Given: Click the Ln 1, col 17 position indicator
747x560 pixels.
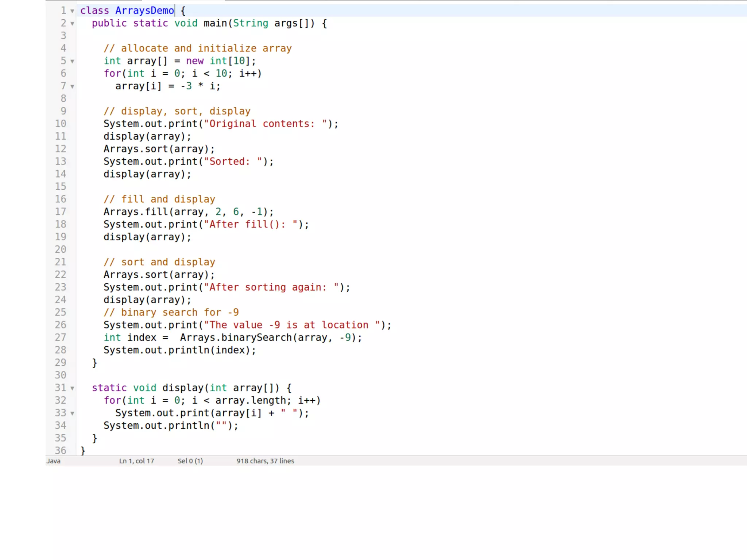Looking at the screenshot, I should click(x=136, y=461).
